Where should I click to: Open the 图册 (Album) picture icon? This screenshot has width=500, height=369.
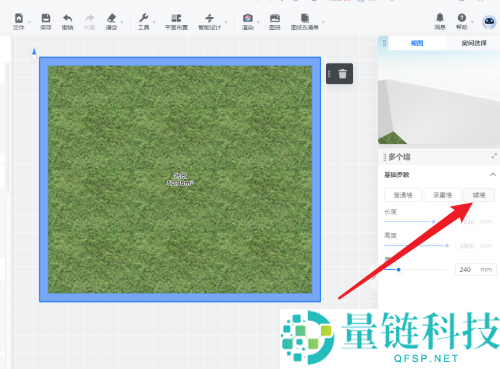click(275, 18)
